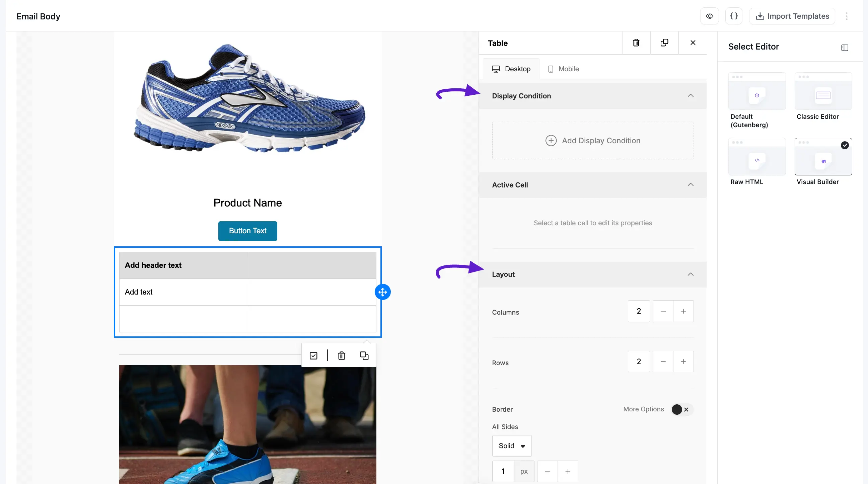The height and width of the screenshot is (484, 868).
Task: Select the Product Name heading
Action: (x=248, y=203)
